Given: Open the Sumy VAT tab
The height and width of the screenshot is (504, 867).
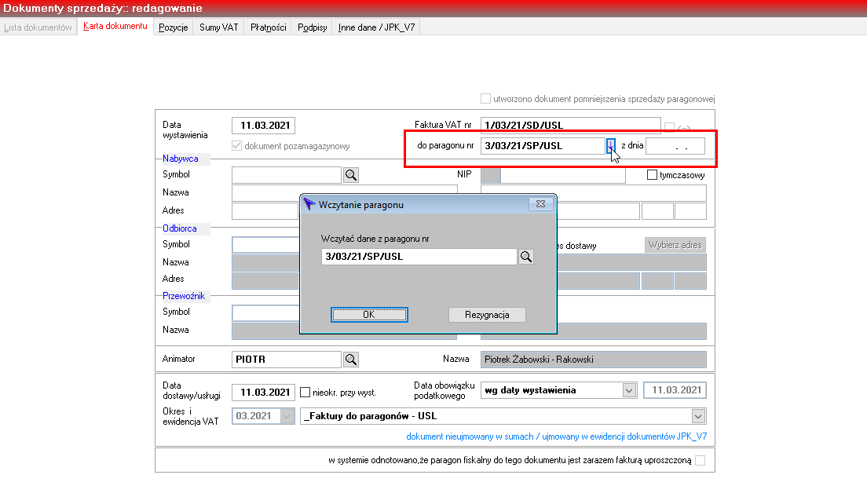Looking at the screenshot, I should click(218, 27).
